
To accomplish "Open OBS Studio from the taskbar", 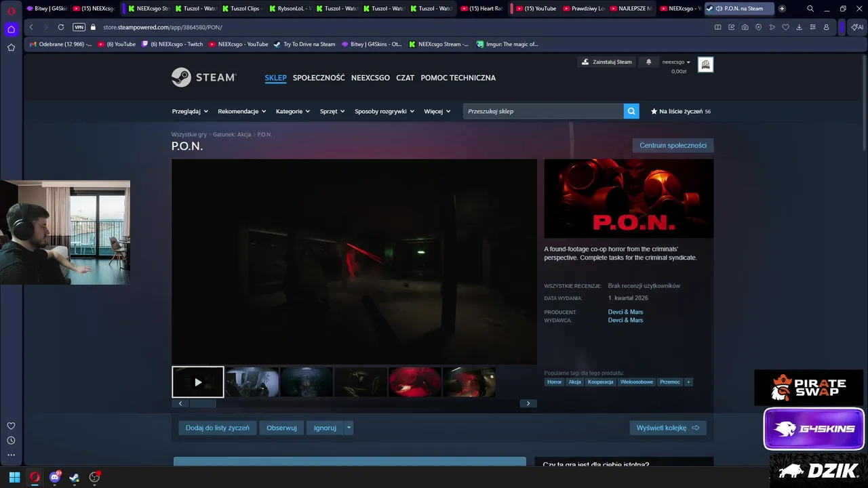I will tap(94, 477).
